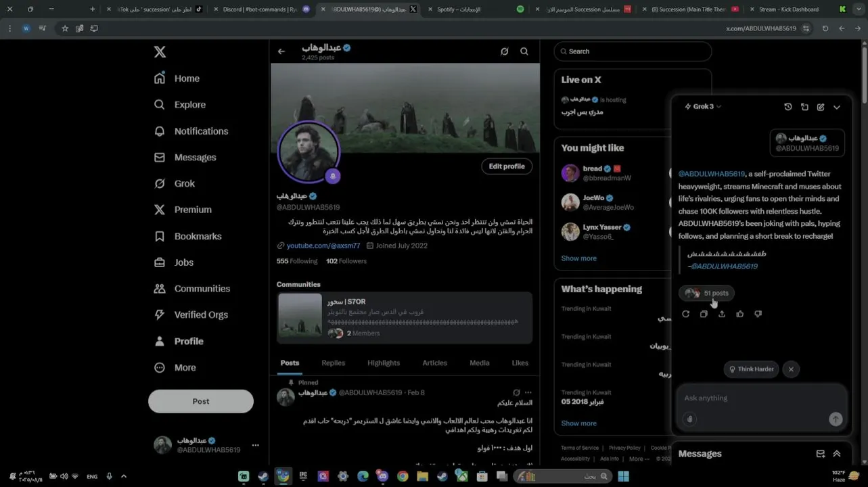Open Home from the sidebar
The image size is (868, 487).
click(x=177, y=78)
